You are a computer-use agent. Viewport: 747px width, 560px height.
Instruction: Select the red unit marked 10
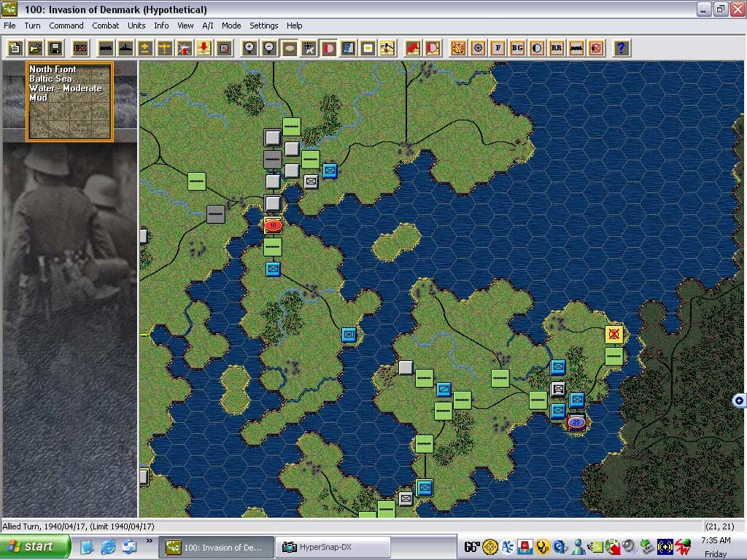click(x=273, y=225)
